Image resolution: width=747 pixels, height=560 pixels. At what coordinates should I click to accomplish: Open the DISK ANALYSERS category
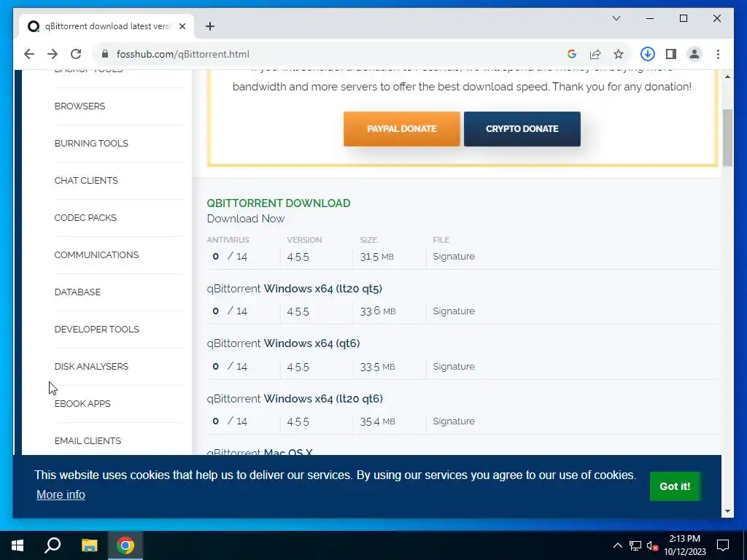pyautogui.click(x=91, y=366)
